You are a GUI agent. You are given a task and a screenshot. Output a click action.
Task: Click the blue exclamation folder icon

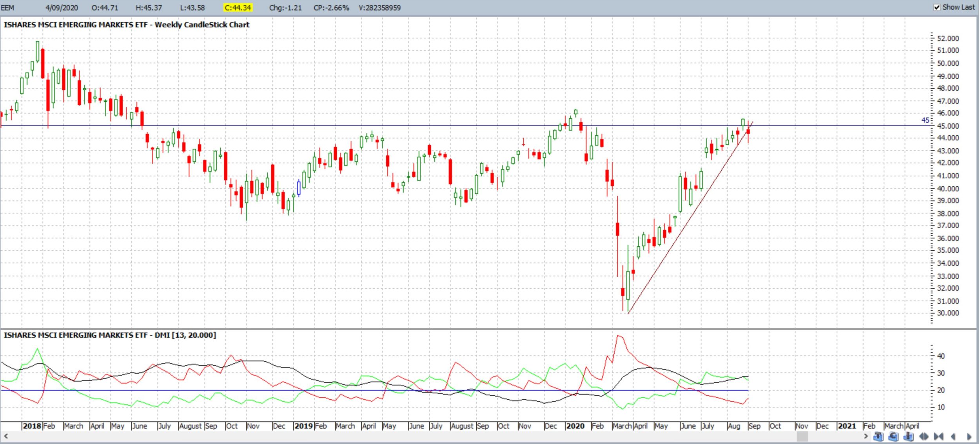pos(908,437)
